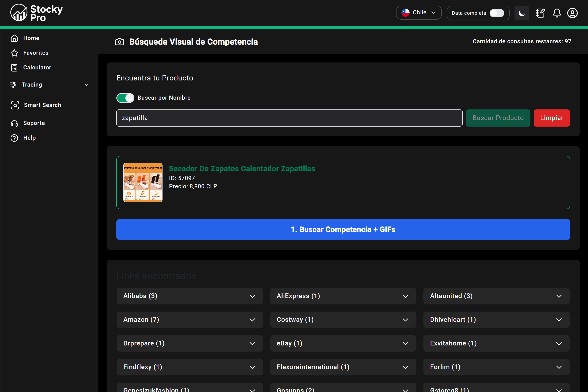Image resolution: width=588 pixels, height=392 pixels.
Task: Expand the eBay (1) links
Action: pyautogui.click(x=343, y=343)
